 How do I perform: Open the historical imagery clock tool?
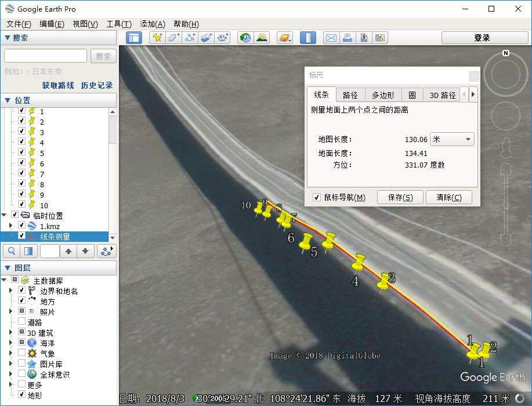point(245,38)
